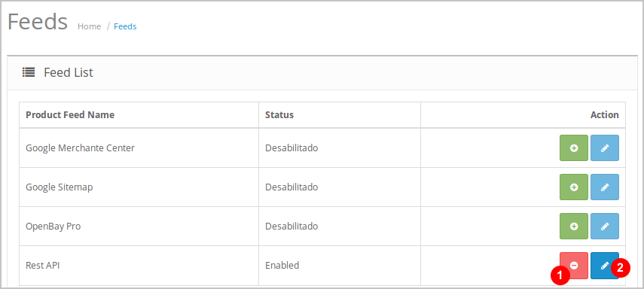Viewport: 644px width, 289px height.
Task: Install the Google Sitemap feed
Action: [574, 187]
